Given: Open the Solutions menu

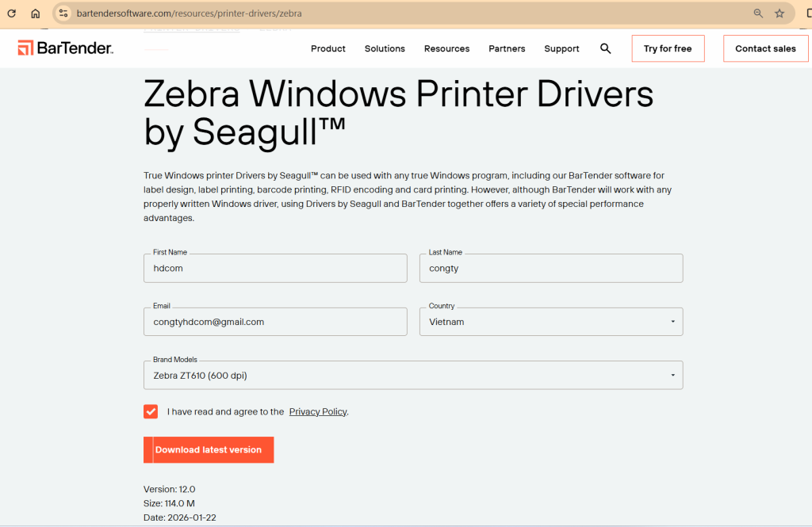Looking at the screenshot, I should 385,48.
